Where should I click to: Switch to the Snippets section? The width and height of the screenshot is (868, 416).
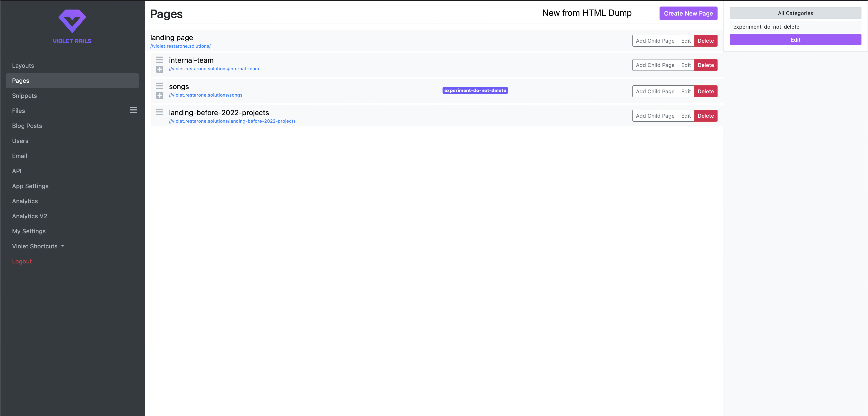point(24,96)
